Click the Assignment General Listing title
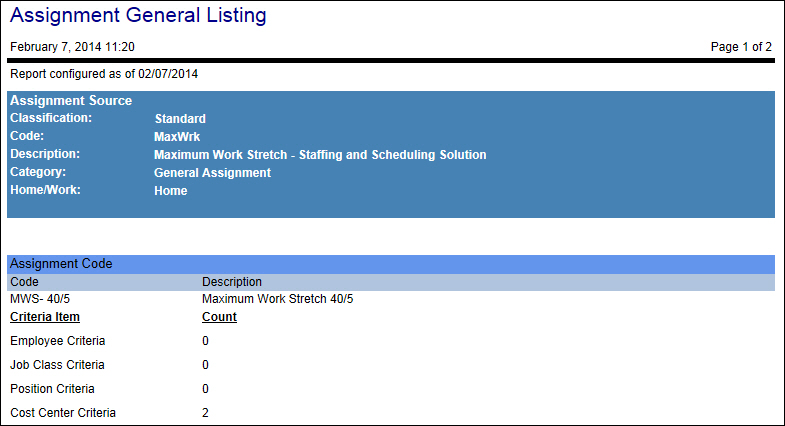The image size is (785, 426). pos(138,15)
